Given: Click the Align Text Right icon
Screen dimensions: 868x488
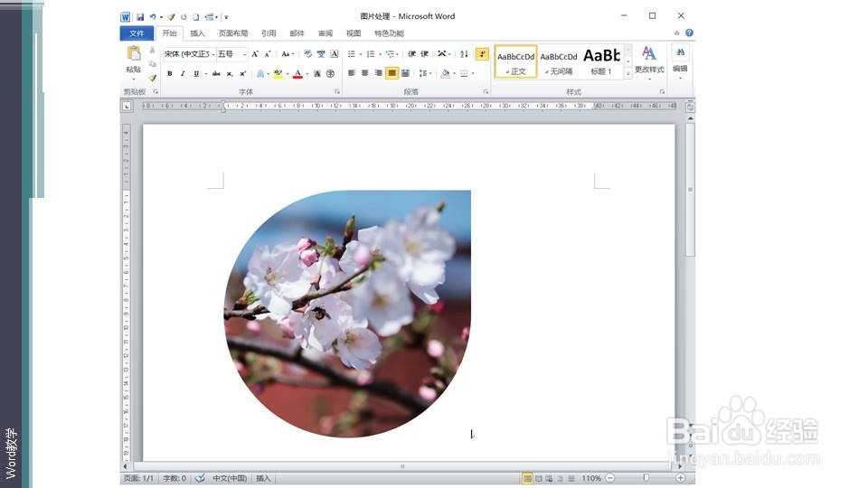Looking at the screenshot, I should [x=378, y=73].
